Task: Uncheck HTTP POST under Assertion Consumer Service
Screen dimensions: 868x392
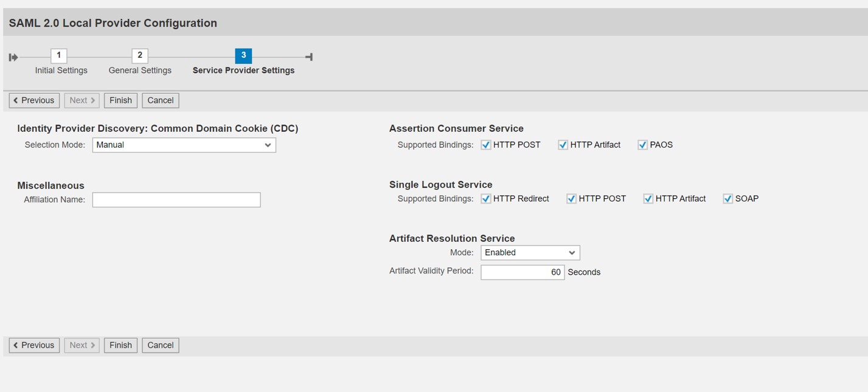Action: [485, 145]
